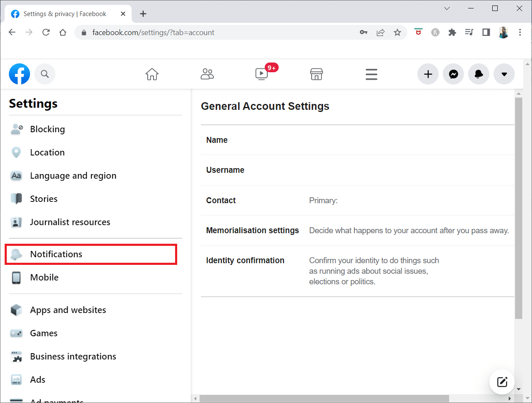Open the hamburger menu icon
This screenshot has width=532, height=403.
pos(371,74)
